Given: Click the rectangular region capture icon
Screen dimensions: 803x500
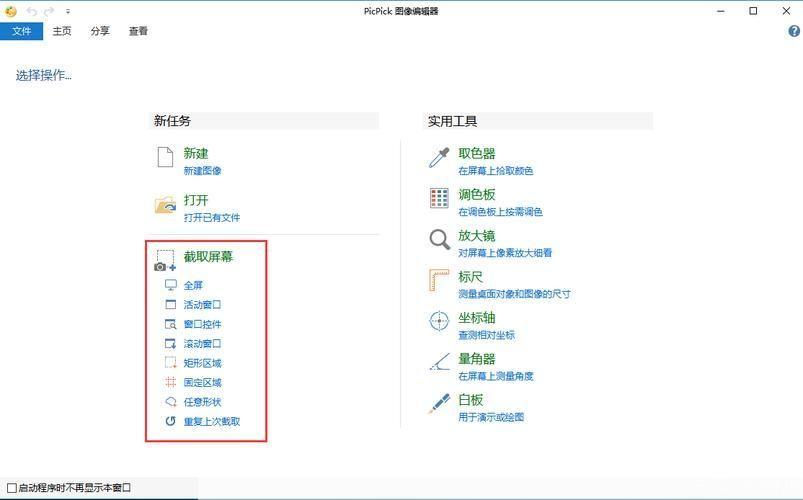Looking at the screenshot, I should click(171, 363).
